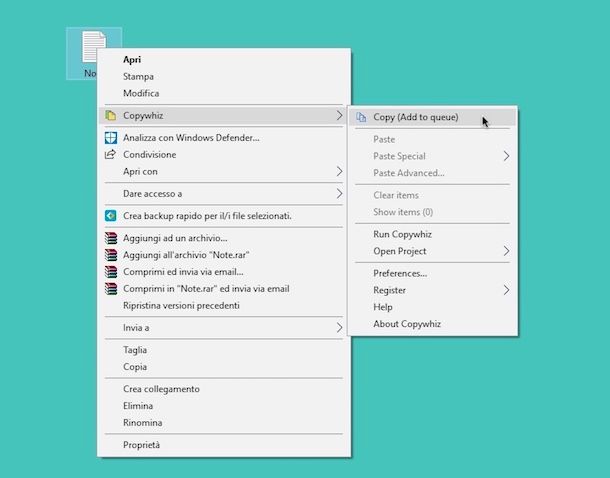Select Comprimi in "Note.rar" ed invia via email
The width and height of the screenshot is (610, 478).
(x=224, y=289)
